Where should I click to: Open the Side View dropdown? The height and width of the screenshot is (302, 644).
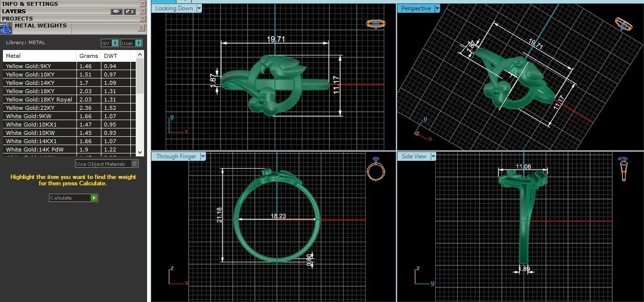coord(433,156)
